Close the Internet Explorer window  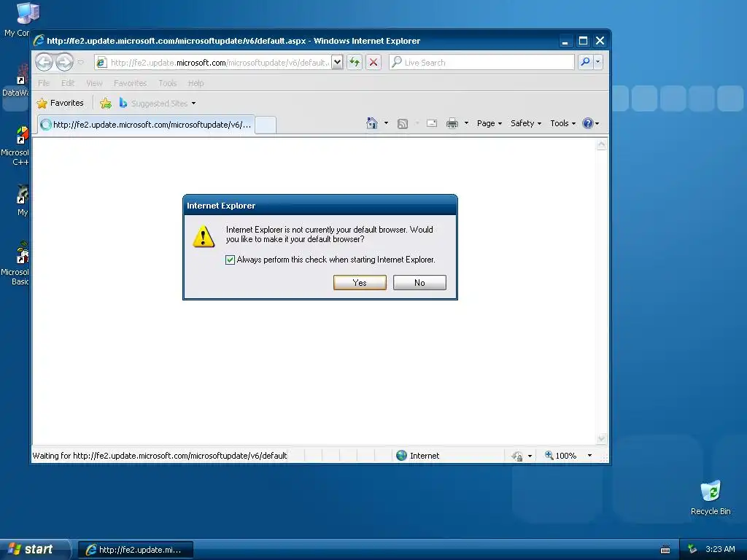(600, 41)
